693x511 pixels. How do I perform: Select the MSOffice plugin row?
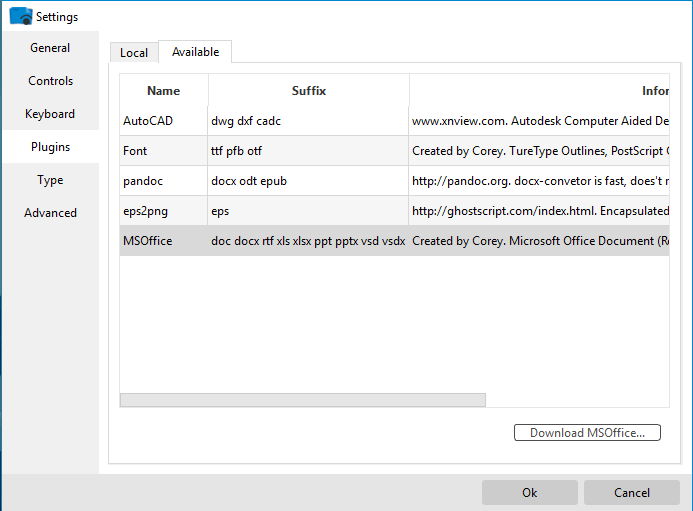[x=394, y=241]
